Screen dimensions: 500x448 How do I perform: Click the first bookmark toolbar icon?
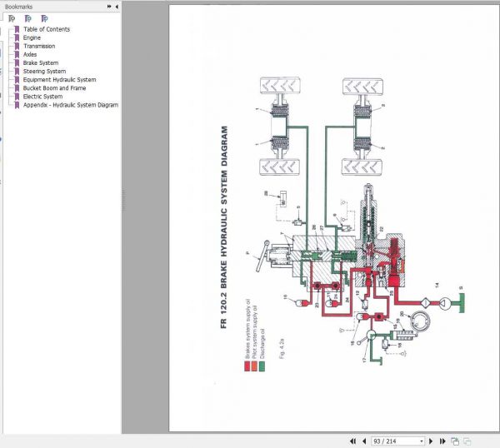11,17
